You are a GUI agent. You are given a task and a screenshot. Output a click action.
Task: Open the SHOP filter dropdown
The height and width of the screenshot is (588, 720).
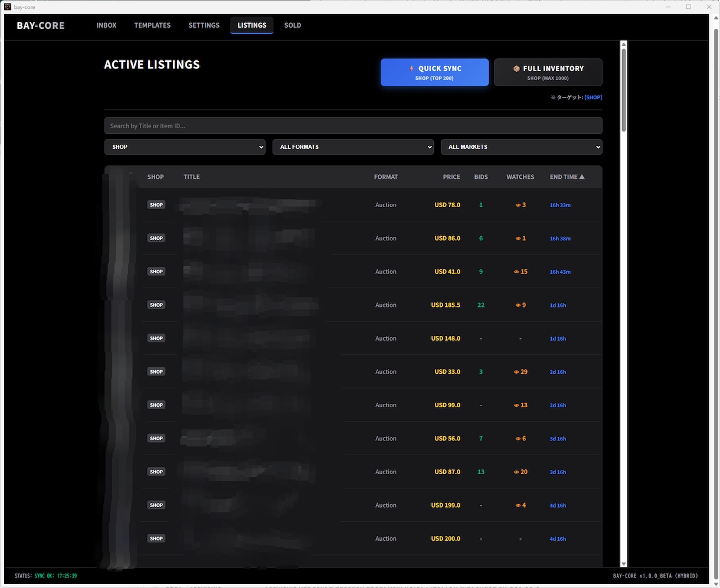pyautogui.click(x=185, y=147)
